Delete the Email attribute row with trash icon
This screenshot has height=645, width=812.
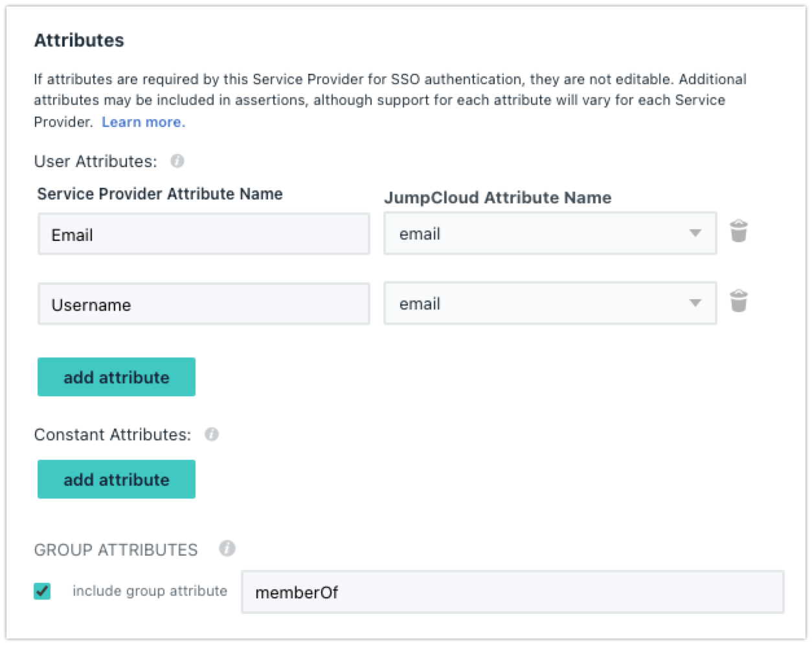tap(739, 231)
